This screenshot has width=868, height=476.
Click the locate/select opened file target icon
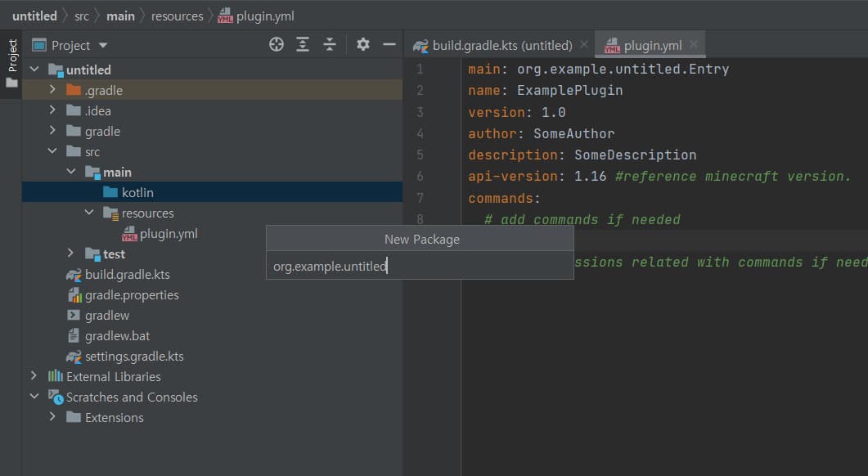pos(277,45)
